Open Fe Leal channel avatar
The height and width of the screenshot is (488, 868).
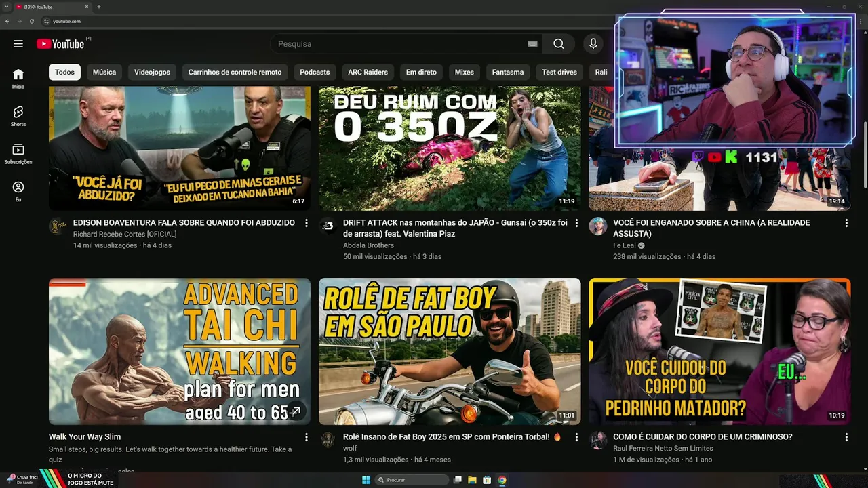[x=597, y=226]
